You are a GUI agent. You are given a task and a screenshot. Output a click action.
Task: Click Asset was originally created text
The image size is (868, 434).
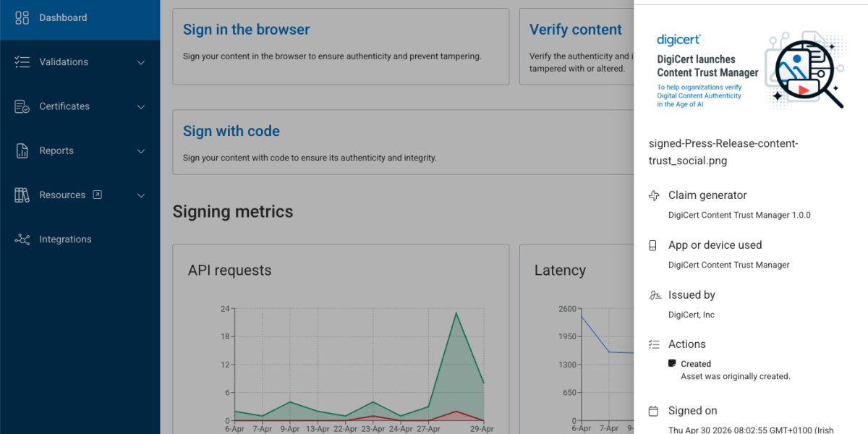[736, 376]
